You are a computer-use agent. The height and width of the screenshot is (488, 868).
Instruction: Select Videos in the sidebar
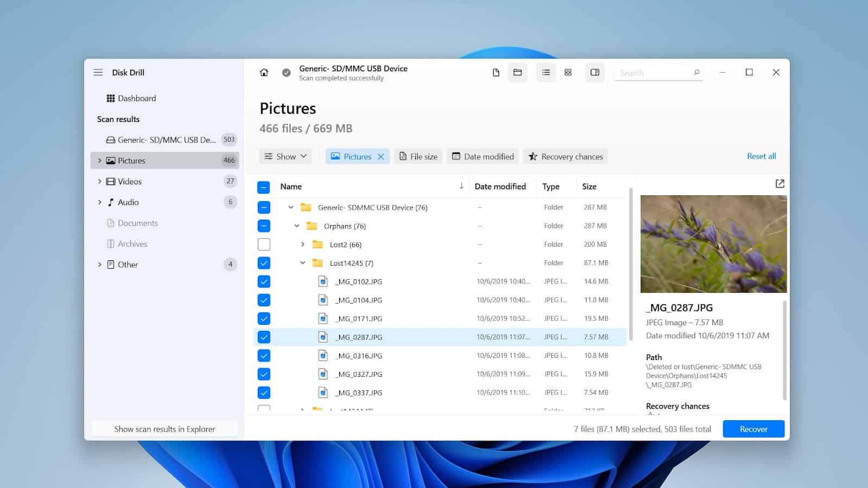pyautogui.click(x=165, y=181)
